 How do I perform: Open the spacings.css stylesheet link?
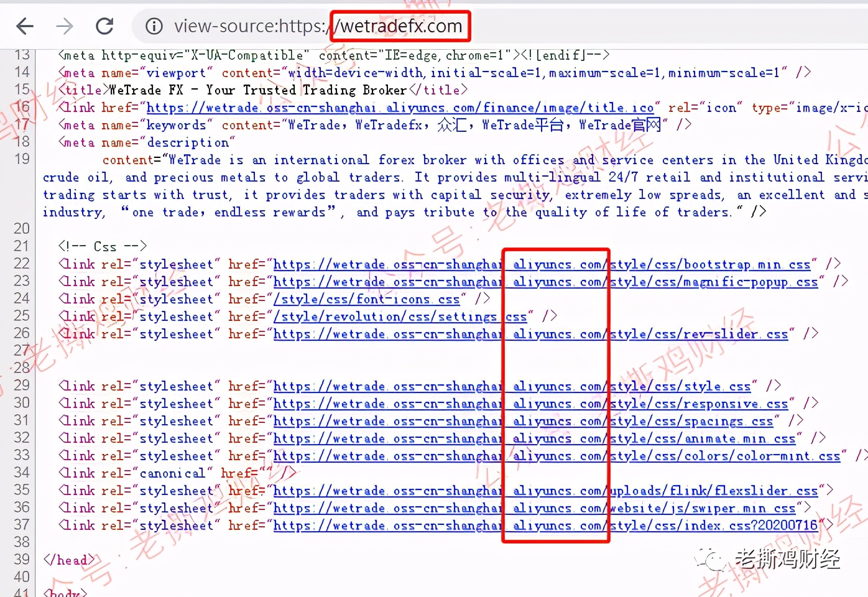pyautogui.click(x=523, y=421)
